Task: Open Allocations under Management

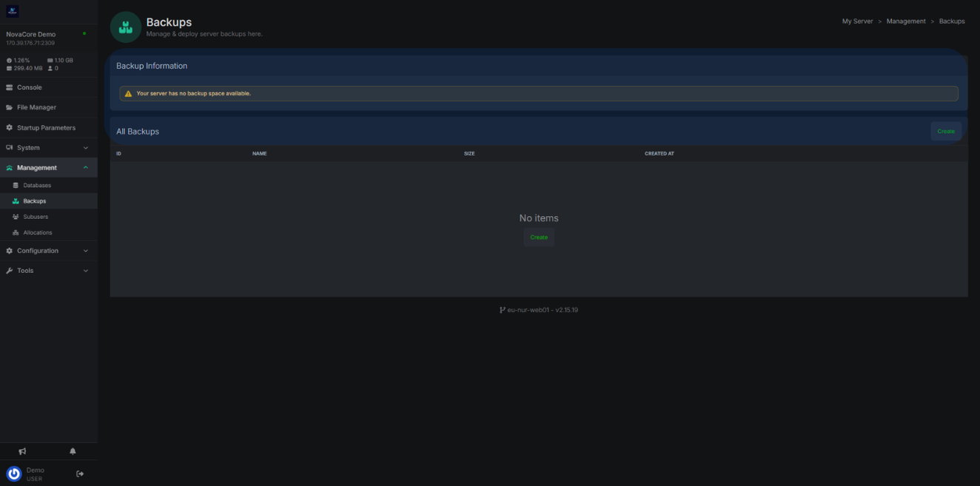Action: (x=38, y=233)
